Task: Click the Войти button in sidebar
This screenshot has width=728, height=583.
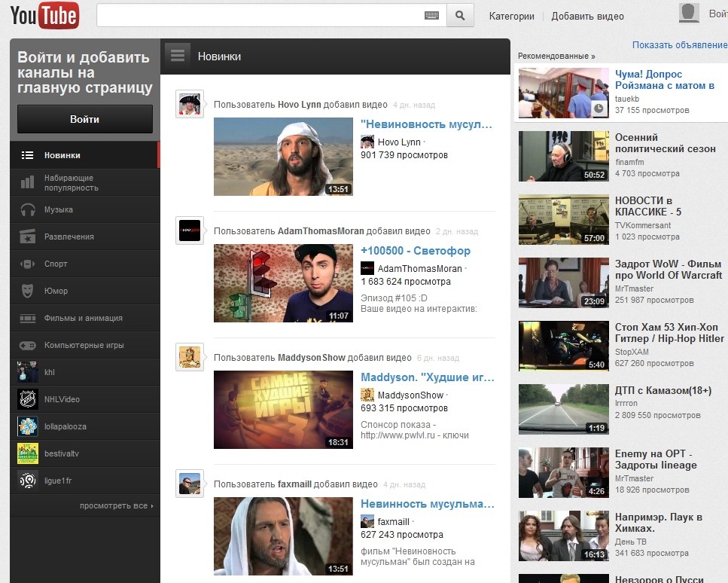Action: pyautogui.click(x=85, y=119)
